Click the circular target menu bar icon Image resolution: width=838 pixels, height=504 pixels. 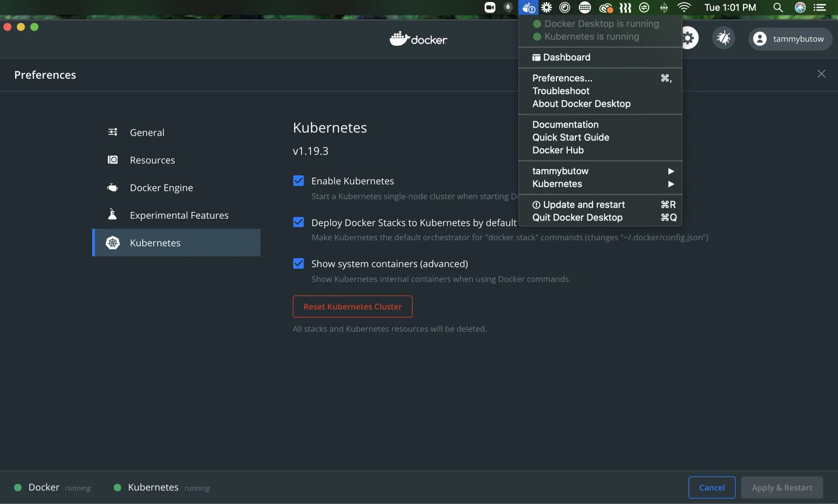coord(565,8)
